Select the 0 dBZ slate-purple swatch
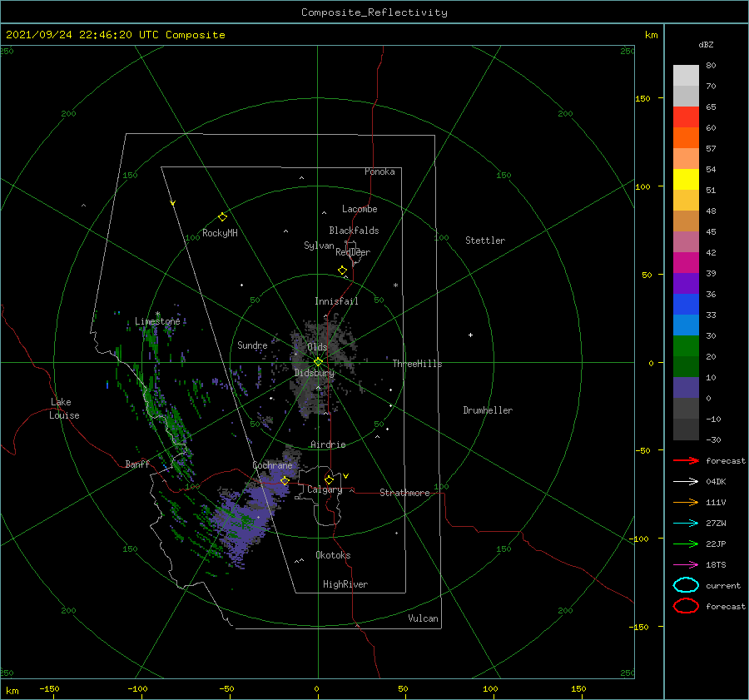This screenshot has width=749, height=700. [686, 388]
